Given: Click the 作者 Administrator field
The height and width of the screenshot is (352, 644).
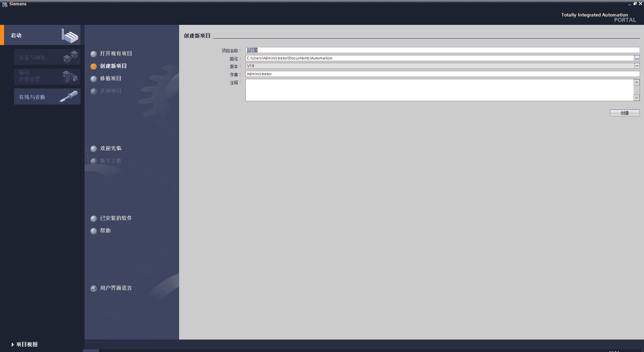Looking at the screenshot, I should click(442, 74).
